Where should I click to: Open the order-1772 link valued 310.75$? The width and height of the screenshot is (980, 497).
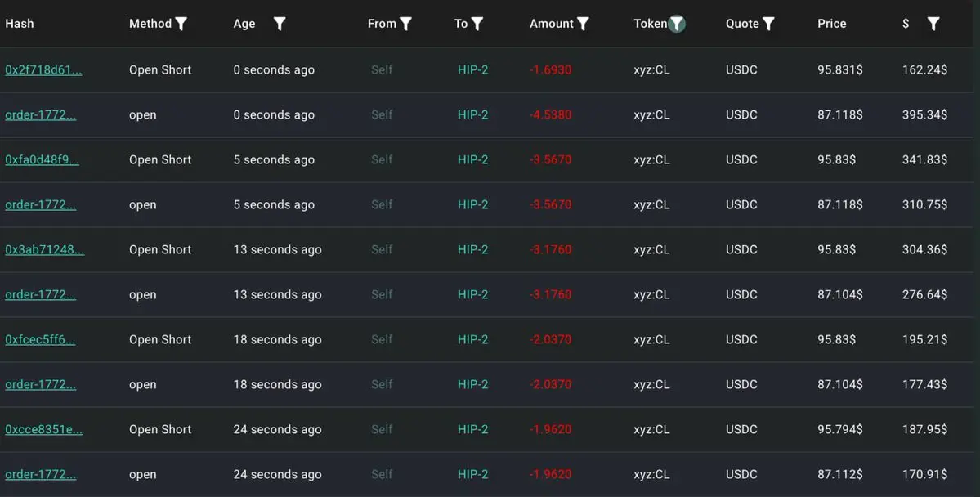click(x=41, y=205)
